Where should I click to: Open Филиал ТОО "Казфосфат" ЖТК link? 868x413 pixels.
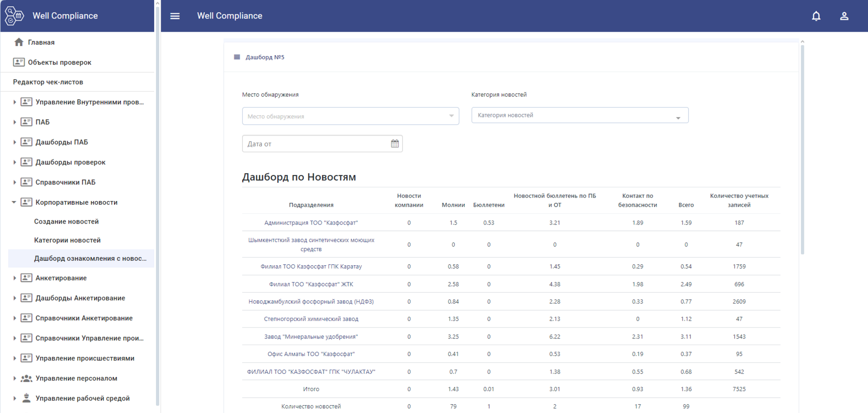tap(311, 284)
